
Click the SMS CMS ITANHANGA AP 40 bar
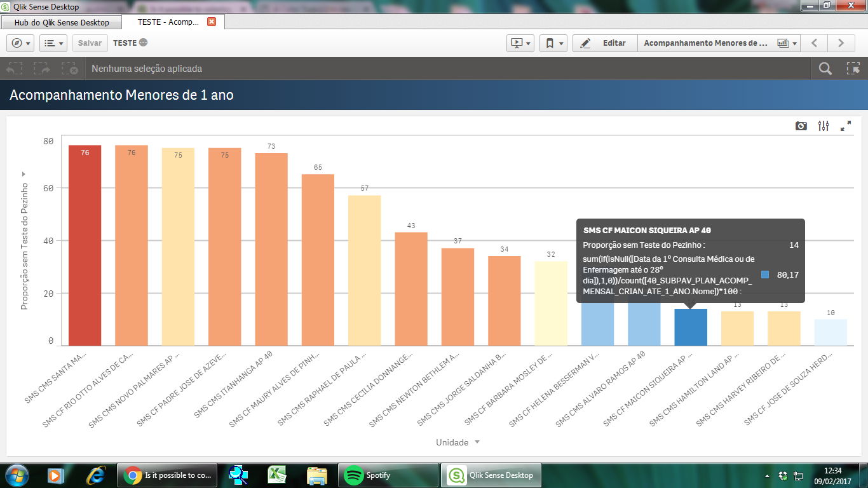271,249
